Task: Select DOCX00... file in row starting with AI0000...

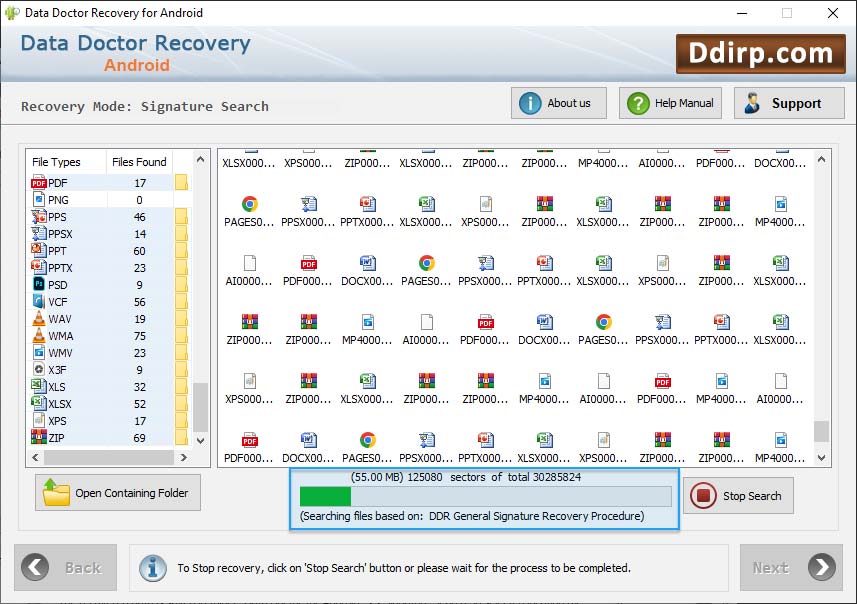Action: (x=367, y=269)
